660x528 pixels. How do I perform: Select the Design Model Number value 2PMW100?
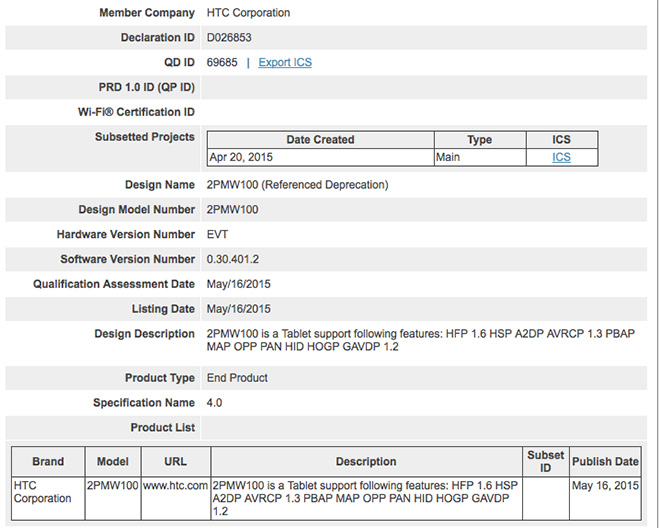(232, 210)
